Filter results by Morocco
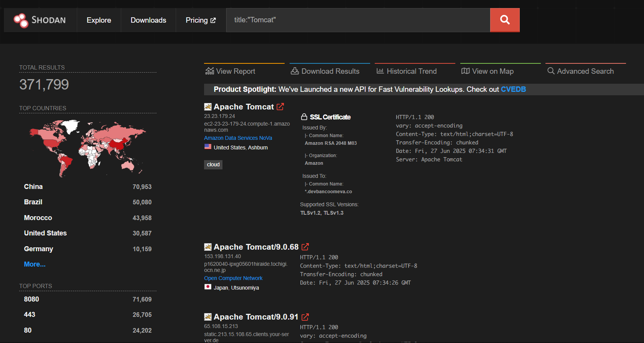This screenshot has width=644, height=343. pyautogui.click(x=38, y=218)
